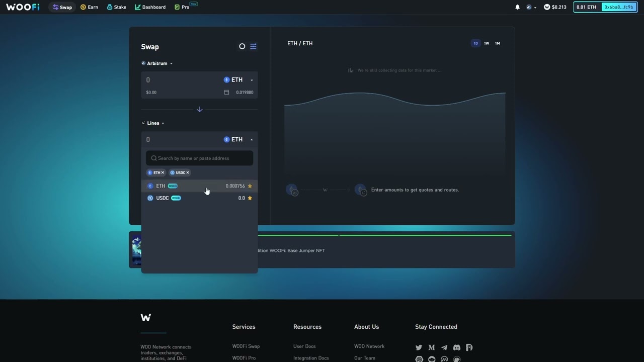Screen dimensions: 644x362
Task: Open the Stake tab
Action: point(116,7)
